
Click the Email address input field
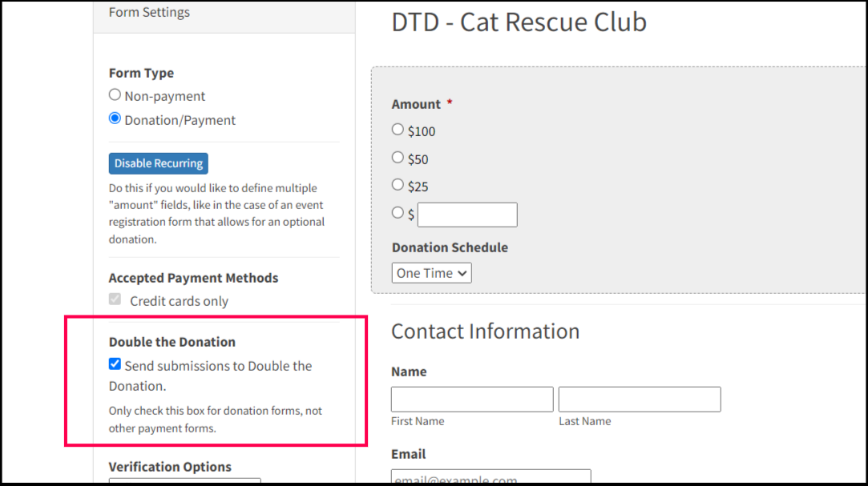[x=491, y=478]
